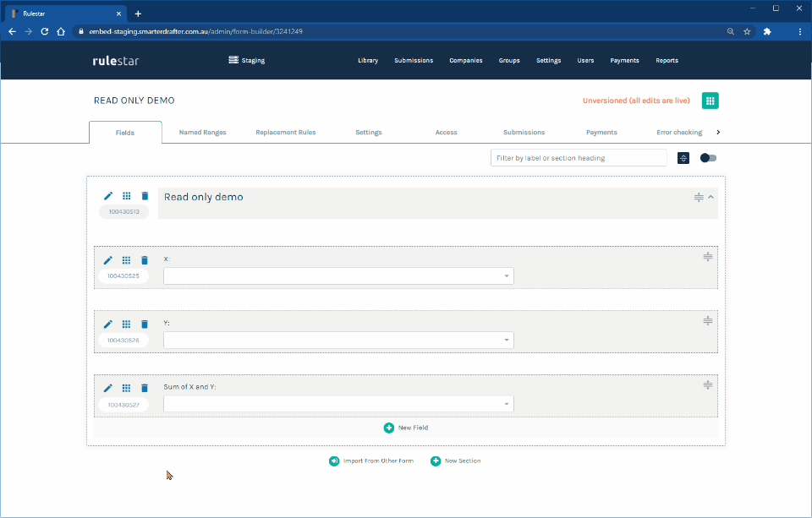Viewport: 812px width, 518px height.
Task: Open Payments in top navigation
Action: 624,61
